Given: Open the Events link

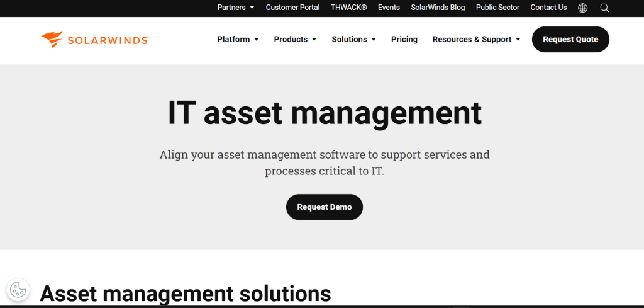Looking at the screenshot, I should point(389,8).
